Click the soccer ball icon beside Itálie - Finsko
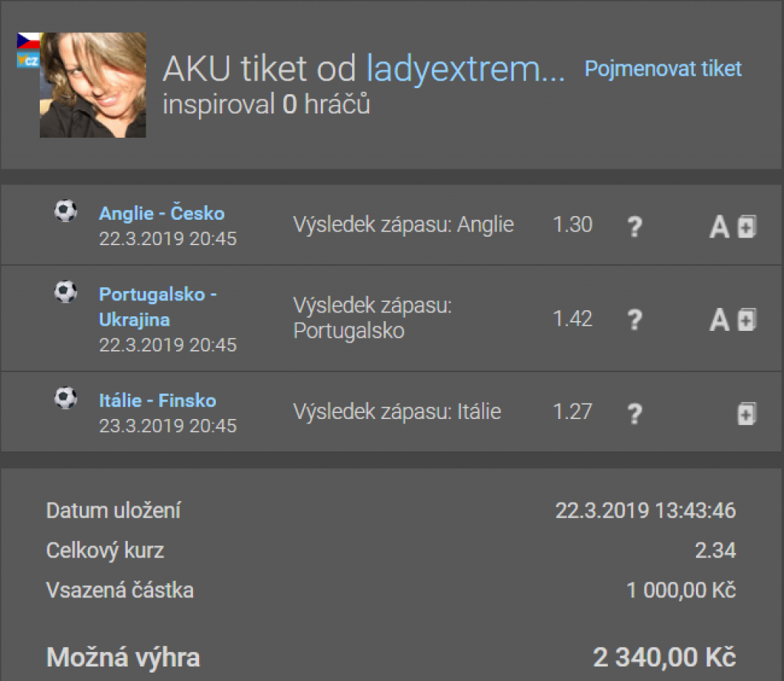 (66, 398)
